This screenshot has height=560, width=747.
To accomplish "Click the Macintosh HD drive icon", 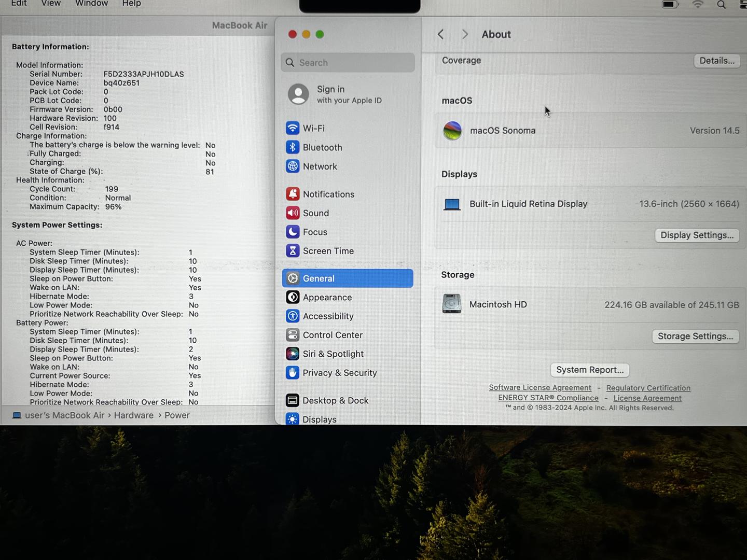I will [452, 304].
